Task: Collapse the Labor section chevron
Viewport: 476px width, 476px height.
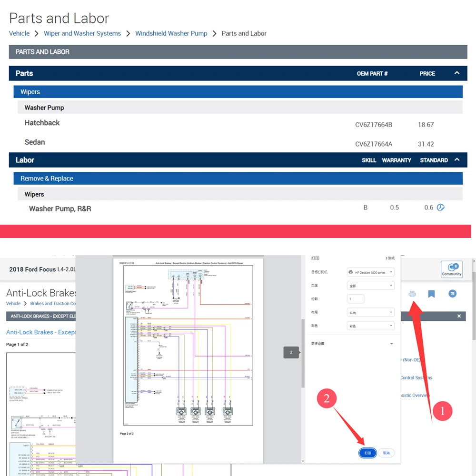Action: point(457,159)
